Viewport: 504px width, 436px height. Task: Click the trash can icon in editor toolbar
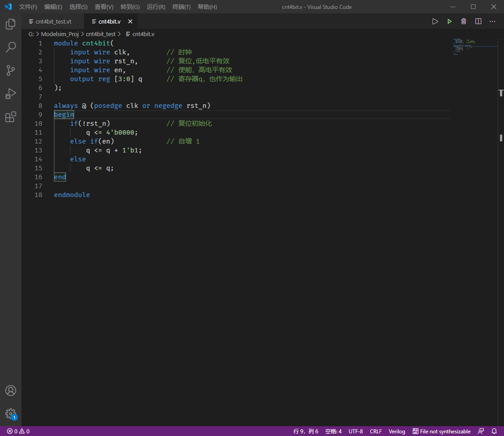pyautogui.click(x=464, y=21)
